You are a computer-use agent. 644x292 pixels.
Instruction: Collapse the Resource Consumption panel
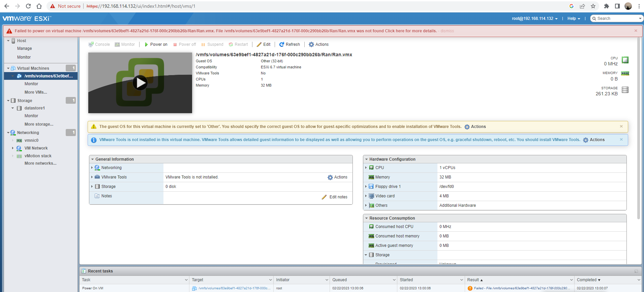point(366,218)
